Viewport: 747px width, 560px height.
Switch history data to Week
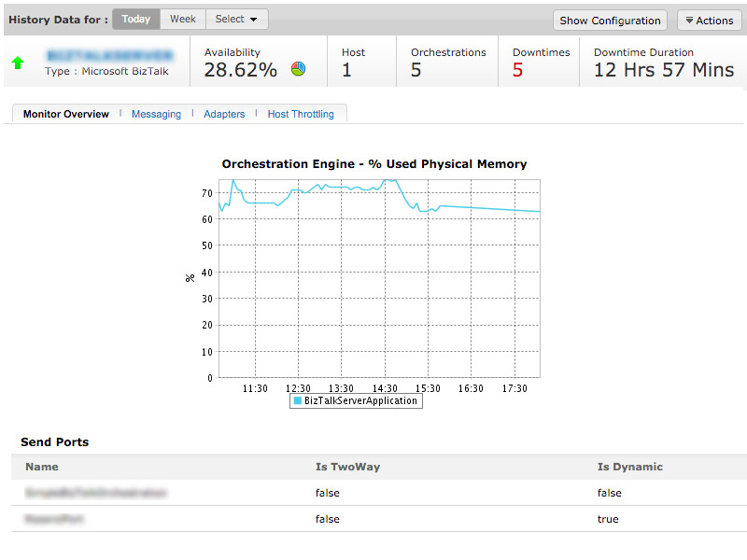point(183,20)
